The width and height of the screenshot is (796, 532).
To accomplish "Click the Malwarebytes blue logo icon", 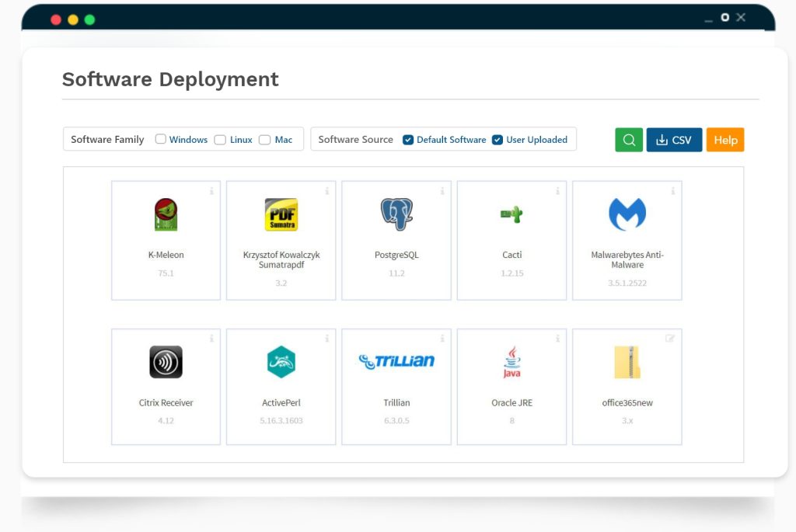I will (x=627, y=214).
